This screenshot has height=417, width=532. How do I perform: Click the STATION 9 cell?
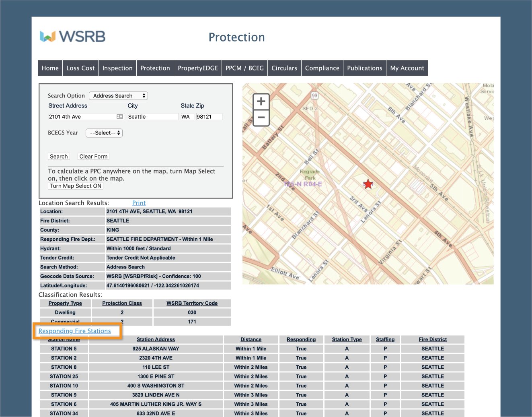click(x=64, y=395)
